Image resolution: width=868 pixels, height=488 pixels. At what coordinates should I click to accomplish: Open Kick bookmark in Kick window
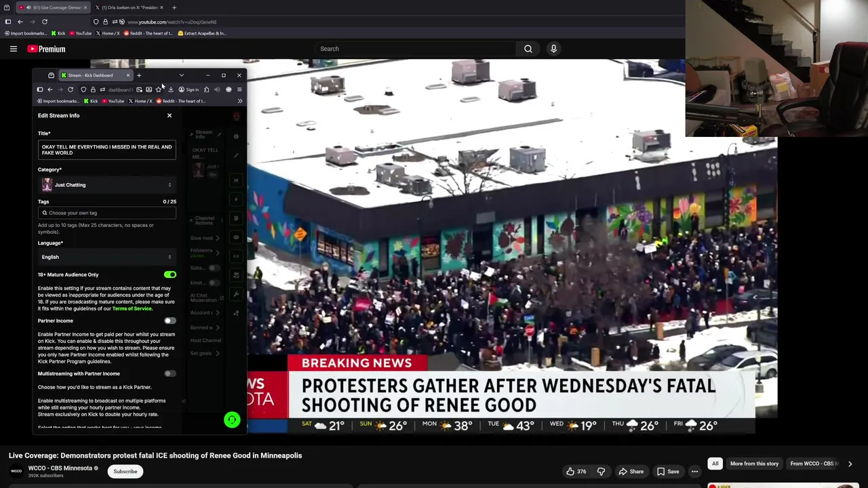(91, 101)
